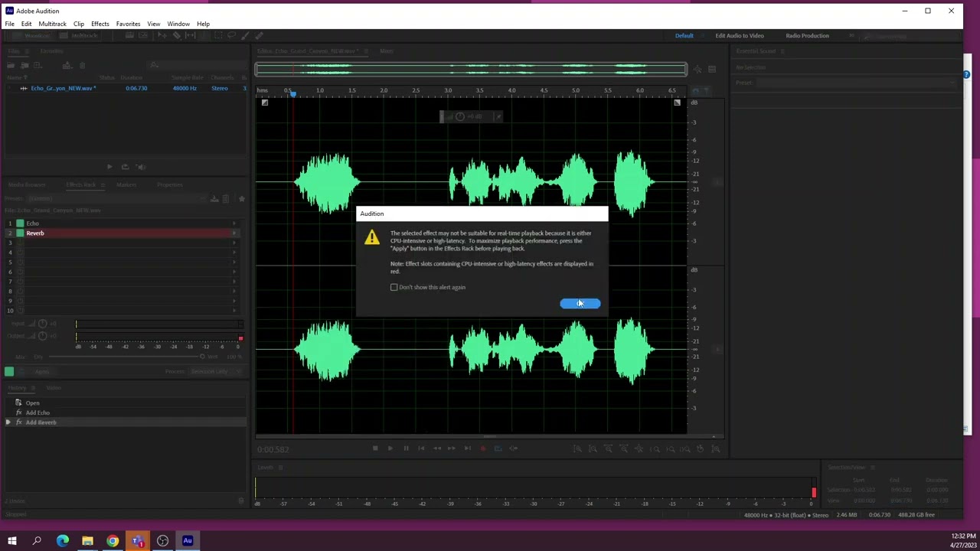This screenshot has height=551, width=980.
Task: Click the overview navigator waveform bar
Action: [471, 70]
